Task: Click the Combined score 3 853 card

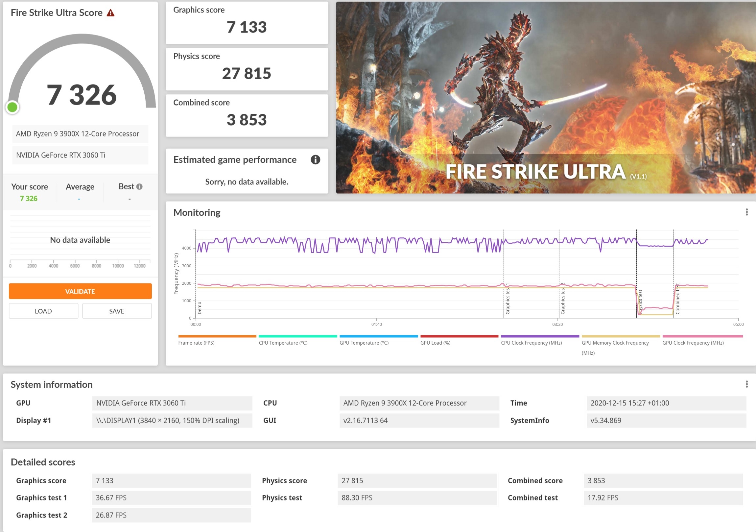Action: pos(247,116)
